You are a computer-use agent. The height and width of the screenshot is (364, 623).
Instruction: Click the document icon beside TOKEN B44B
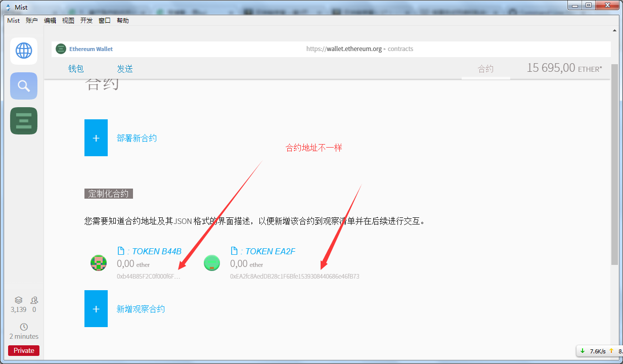click(120, 251)
